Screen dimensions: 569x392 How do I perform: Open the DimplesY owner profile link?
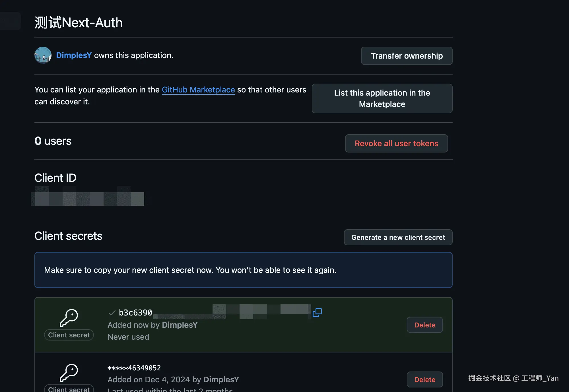point(74,55)
